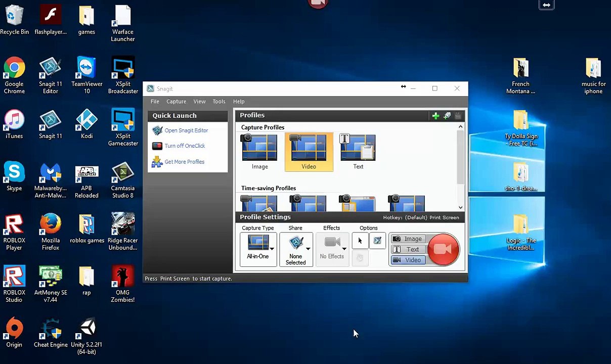Click the grayed save profile icon
The width and height of the screenshot is (611, 364).
tap(458, 116)
